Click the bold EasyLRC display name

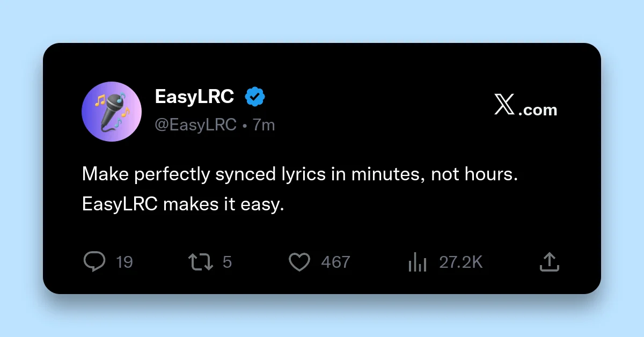point(194,97)
